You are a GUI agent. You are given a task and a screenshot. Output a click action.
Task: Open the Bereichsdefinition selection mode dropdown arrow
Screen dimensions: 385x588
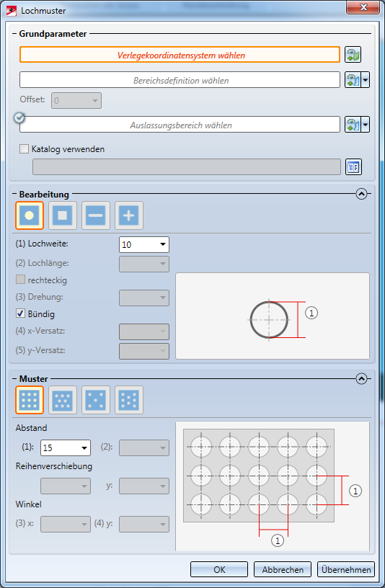tap(366, 80)
